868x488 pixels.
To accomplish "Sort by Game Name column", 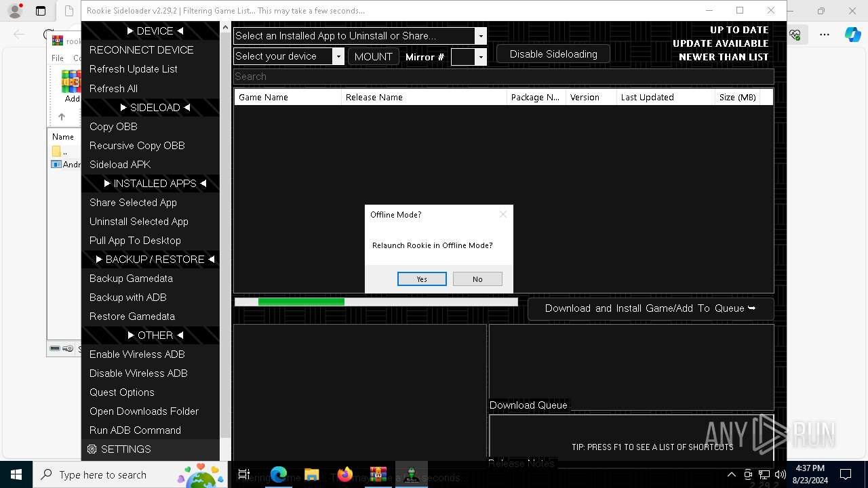I will click(x=288, y=97).
